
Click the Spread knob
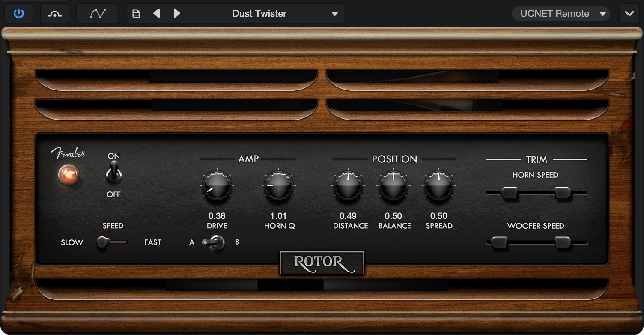point(439,185)
